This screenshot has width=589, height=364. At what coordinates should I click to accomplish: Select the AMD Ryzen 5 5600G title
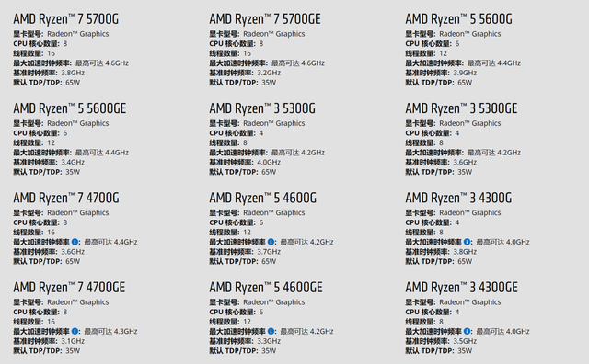458,19
